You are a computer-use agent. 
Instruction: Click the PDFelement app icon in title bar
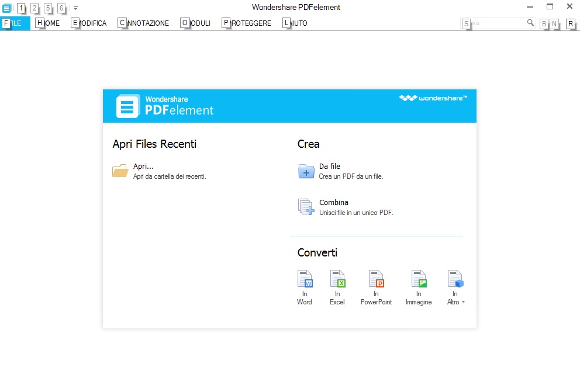[x=6, y=8]
